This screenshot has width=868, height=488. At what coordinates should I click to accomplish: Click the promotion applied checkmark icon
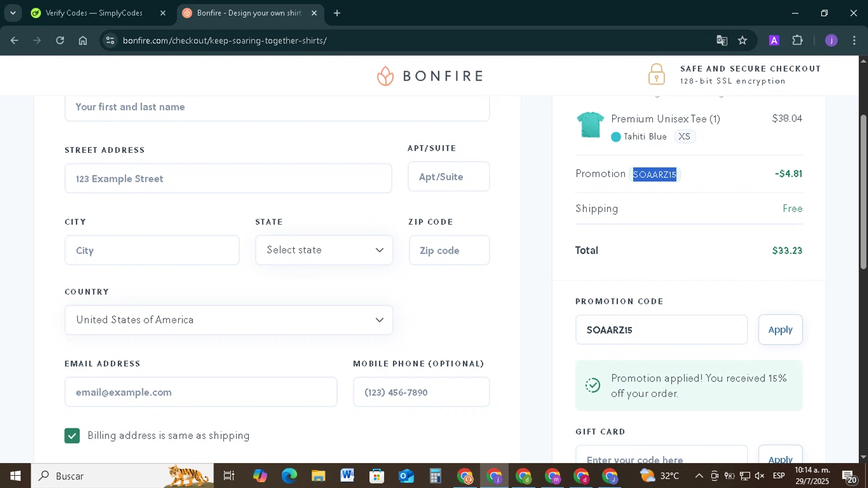click(x=593, y=386)
